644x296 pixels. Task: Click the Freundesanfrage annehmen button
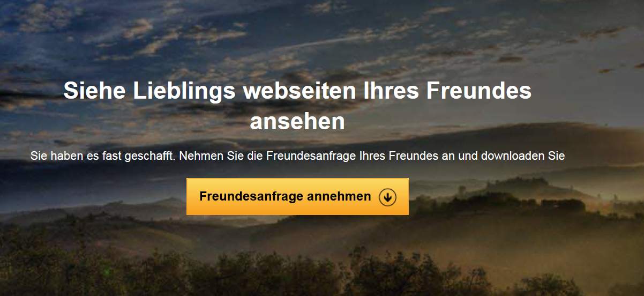tap(297, 197)
